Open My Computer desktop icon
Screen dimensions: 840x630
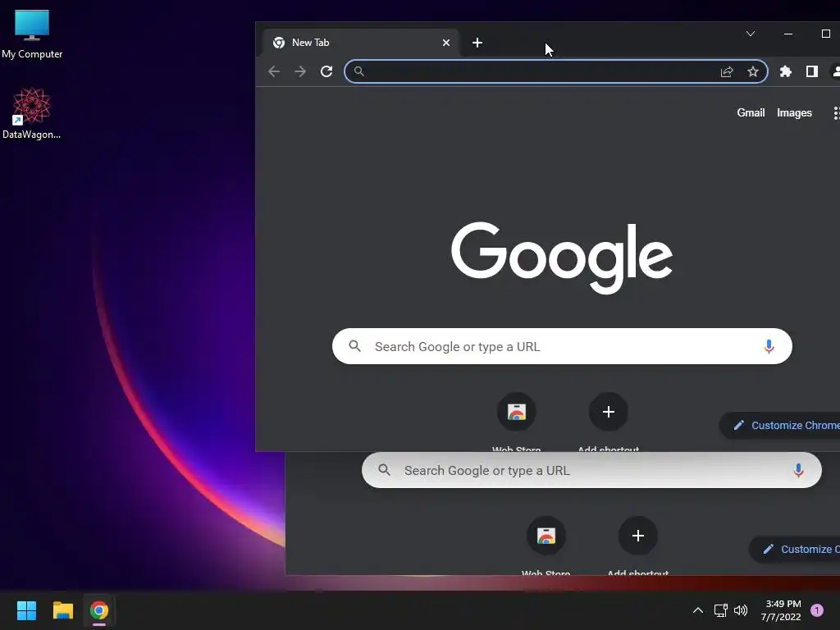click(x=32, y=34)
